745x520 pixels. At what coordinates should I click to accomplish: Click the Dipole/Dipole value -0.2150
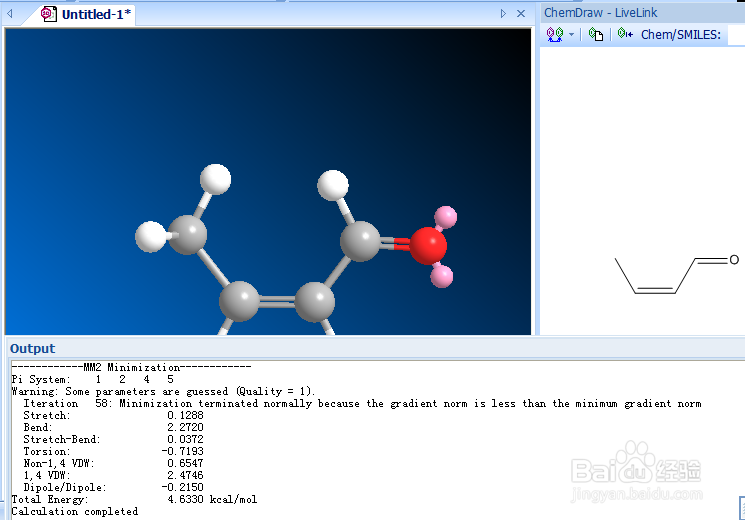click(x=182, y=487)
